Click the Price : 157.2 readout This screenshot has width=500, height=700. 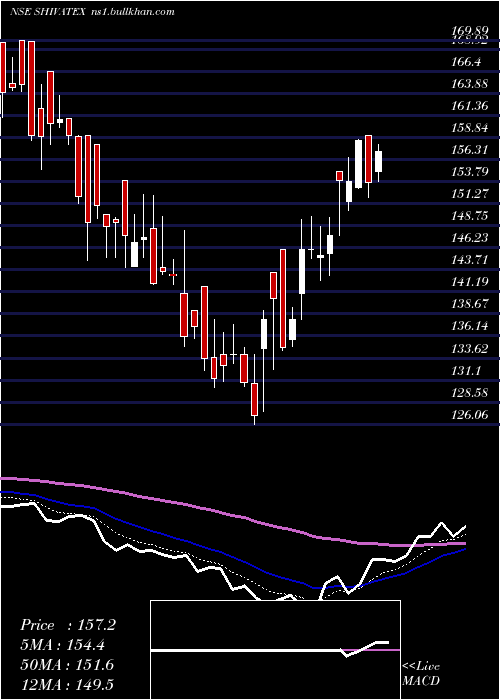pos(68,625)
